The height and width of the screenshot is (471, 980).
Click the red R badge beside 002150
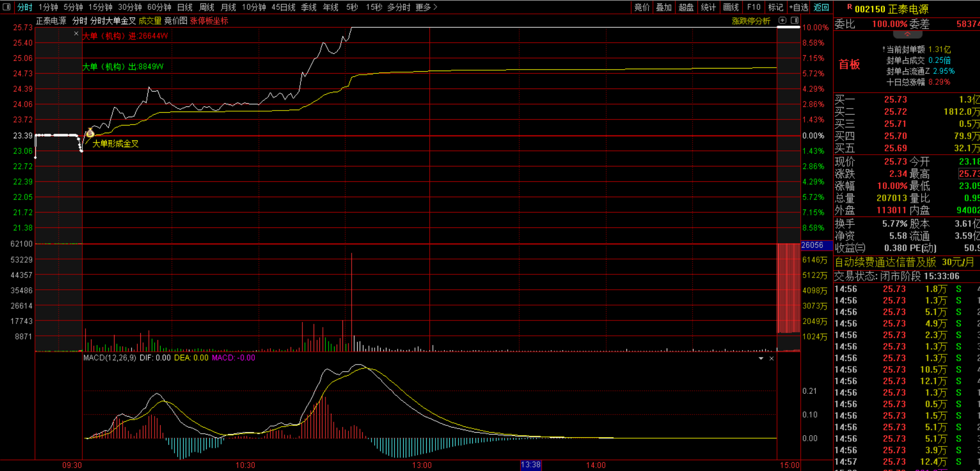[850, 8]
